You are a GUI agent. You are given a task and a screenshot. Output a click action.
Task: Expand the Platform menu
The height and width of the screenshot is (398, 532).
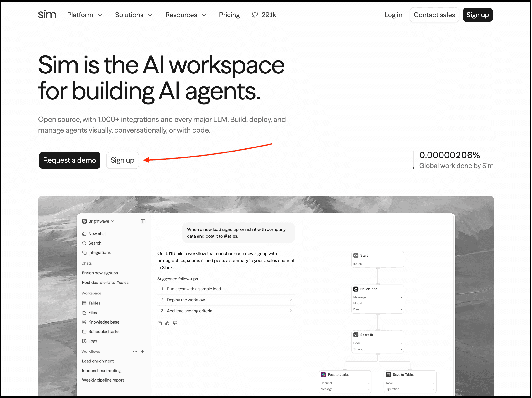coord(85,15)
